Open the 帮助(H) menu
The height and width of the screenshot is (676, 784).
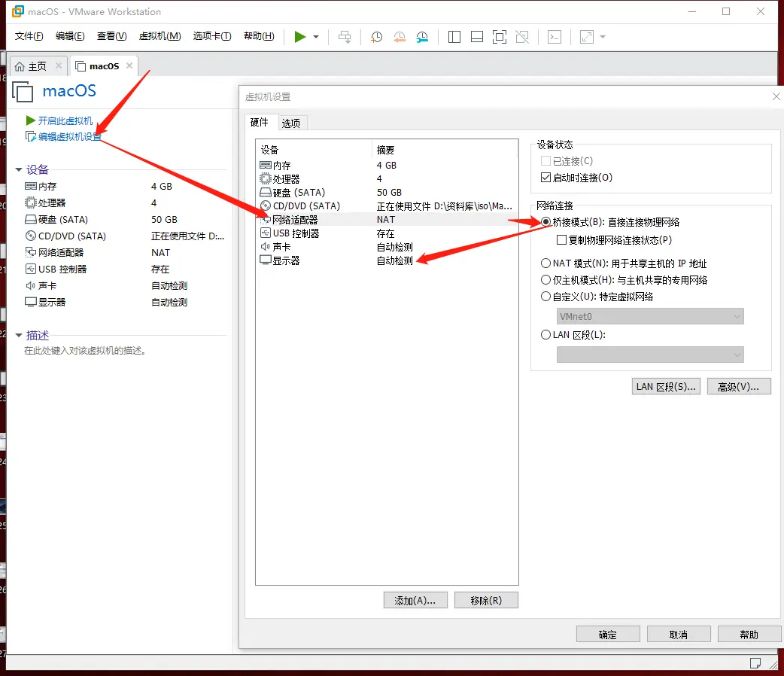[259, 36]
